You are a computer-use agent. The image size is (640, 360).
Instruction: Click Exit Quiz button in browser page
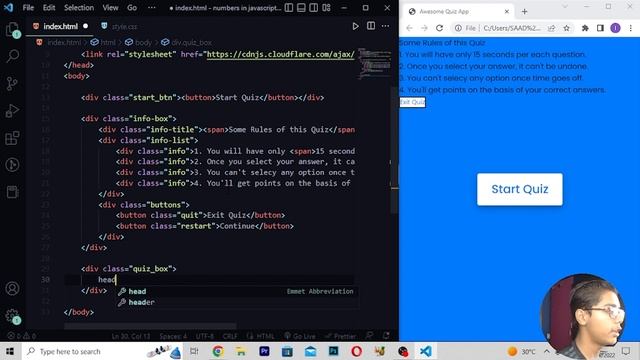[x=412, y=102]
